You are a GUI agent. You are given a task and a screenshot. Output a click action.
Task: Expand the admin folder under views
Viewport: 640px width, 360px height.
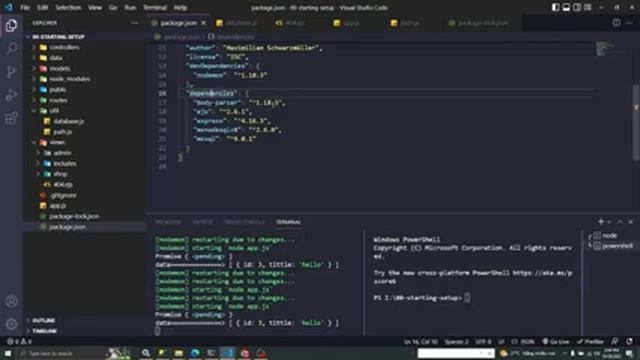[62, 153]
